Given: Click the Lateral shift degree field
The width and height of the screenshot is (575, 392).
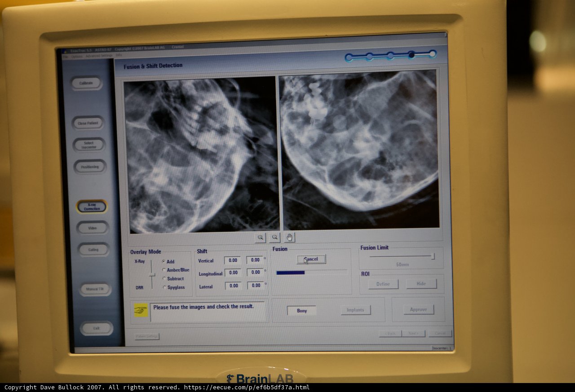Looking at the screenshot, I should pyautogui.click(x=256, y=286).
